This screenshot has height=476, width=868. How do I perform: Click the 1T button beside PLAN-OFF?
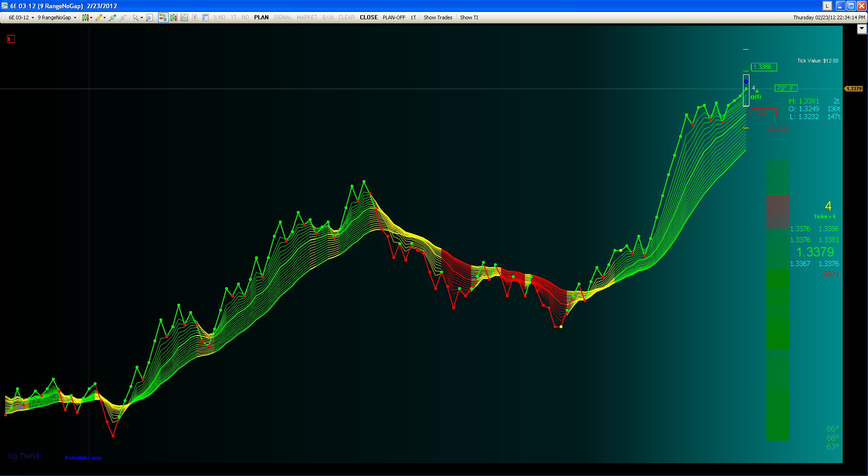[413, 17]
